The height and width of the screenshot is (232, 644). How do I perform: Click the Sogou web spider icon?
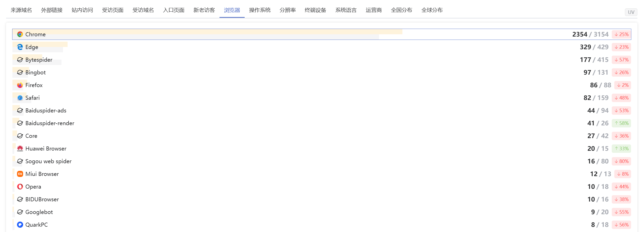20,161
